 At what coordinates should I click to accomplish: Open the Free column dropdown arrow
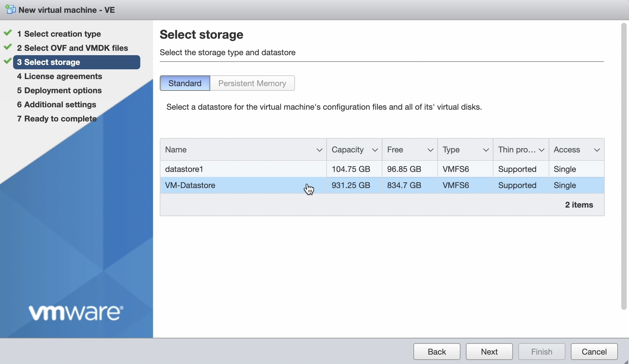[430, 150]
